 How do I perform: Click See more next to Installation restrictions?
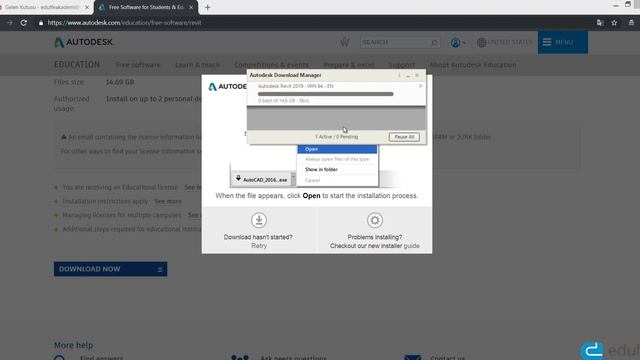coord(168,201)
